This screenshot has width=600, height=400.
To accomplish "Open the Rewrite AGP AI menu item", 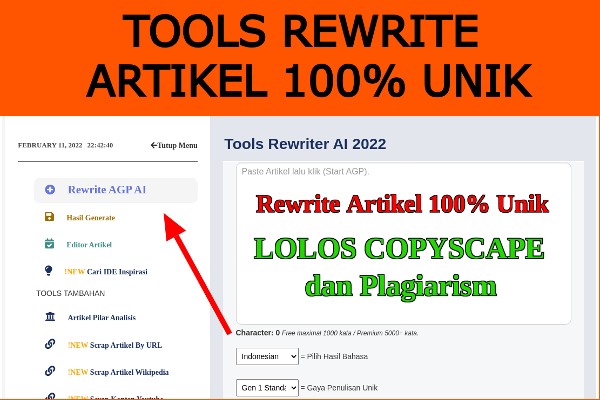I will [x=116, y=190].
